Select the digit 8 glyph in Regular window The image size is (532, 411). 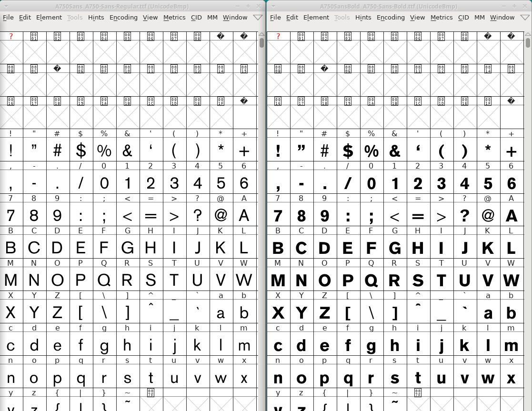point(34,215)
